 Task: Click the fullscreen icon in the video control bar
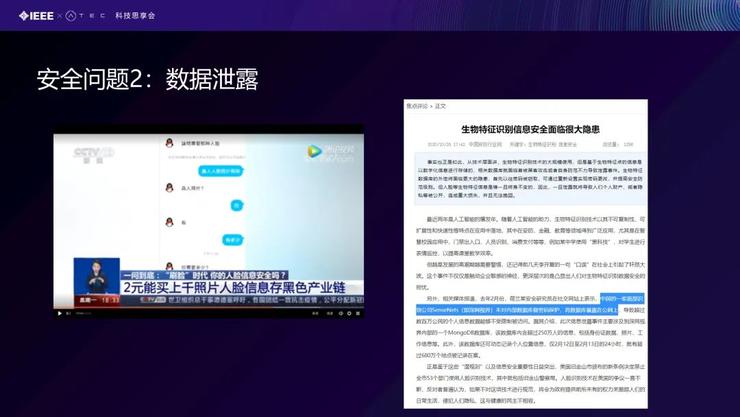click(358, 313)
